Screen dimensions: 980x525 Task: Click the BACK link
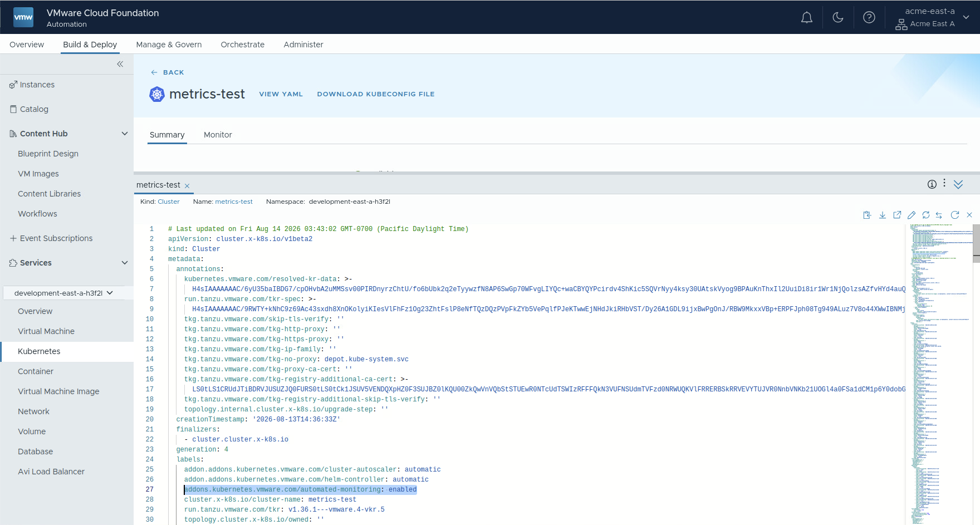[168, 72]
